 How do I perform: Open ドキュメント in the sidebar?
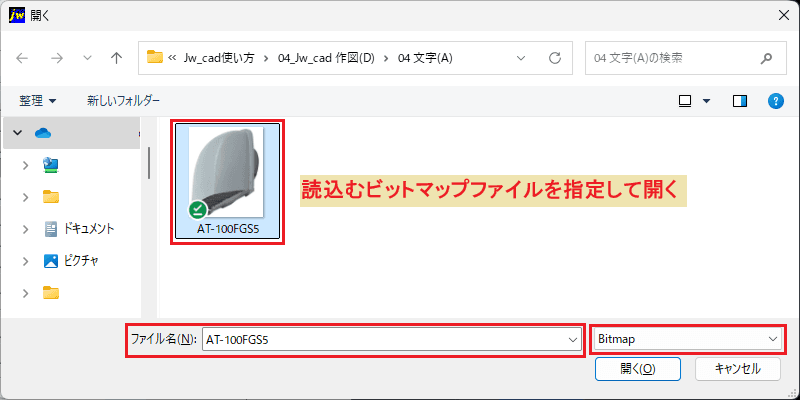(79, 229)
